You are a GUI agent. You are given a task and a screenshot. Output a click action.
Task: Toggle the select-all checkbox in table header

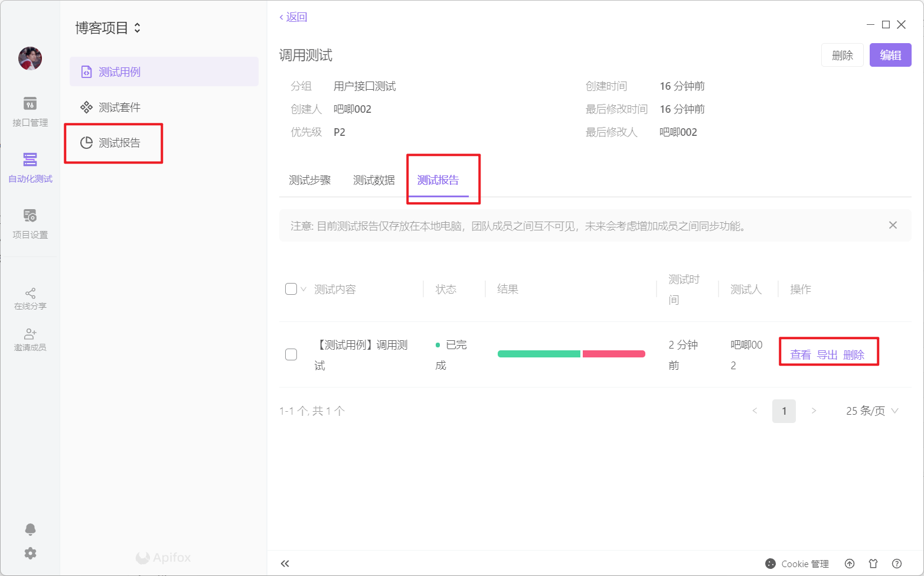[290, 289]
